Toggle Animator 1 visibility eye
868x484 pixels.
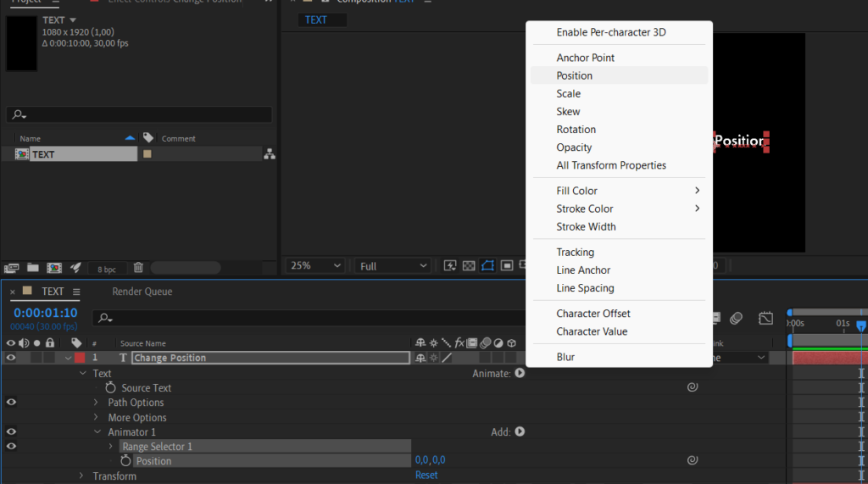[x=11, y=431]
